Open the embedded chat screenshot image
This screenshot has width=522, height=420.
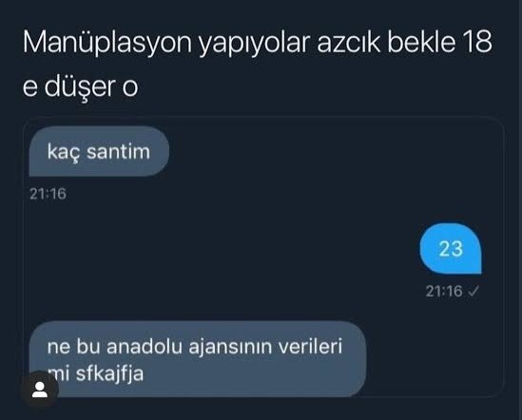pyautogui.click(x=263, y=257)
